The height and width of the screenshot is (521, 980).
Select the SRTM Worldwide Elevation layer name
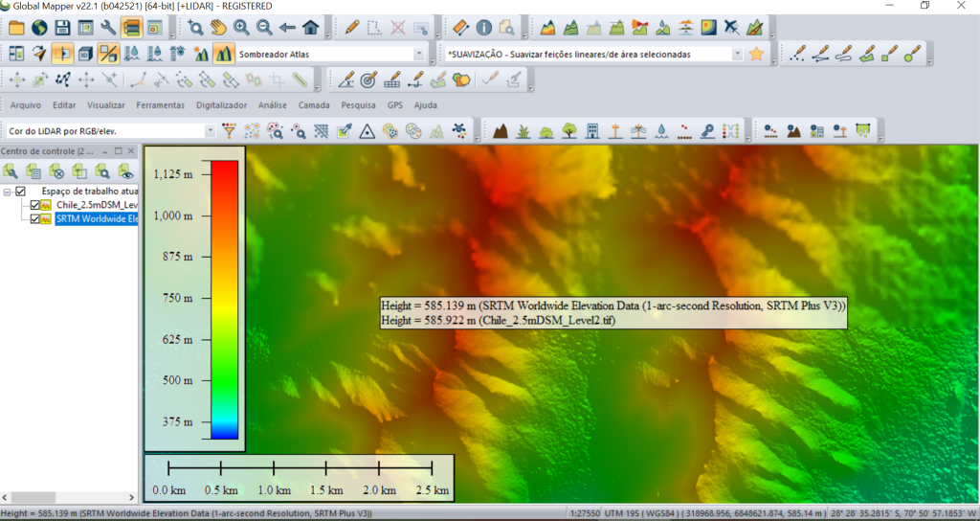coord(97,218)
